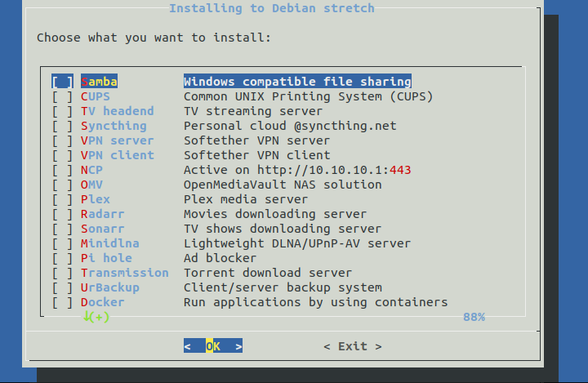Select the Docker entry name
The width and height of the screenshot is (588, 383).
[102, 302]
